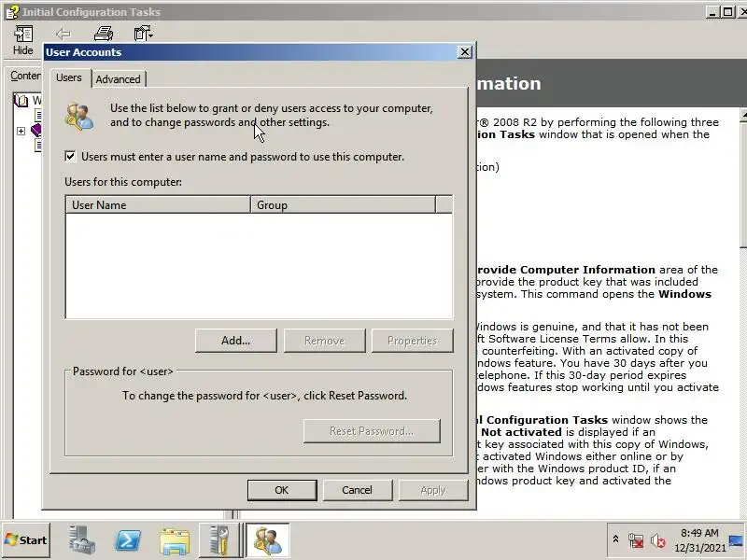Show hidden tray icons
747x560 pixels.
click(x=615, y=539)
